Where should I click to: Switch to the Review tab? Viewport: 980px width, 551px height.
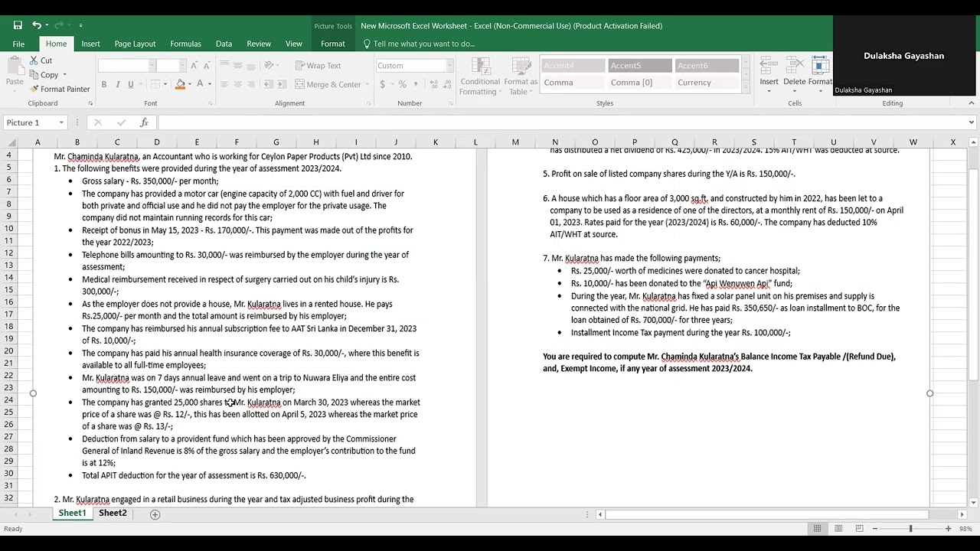coord(259,44)
